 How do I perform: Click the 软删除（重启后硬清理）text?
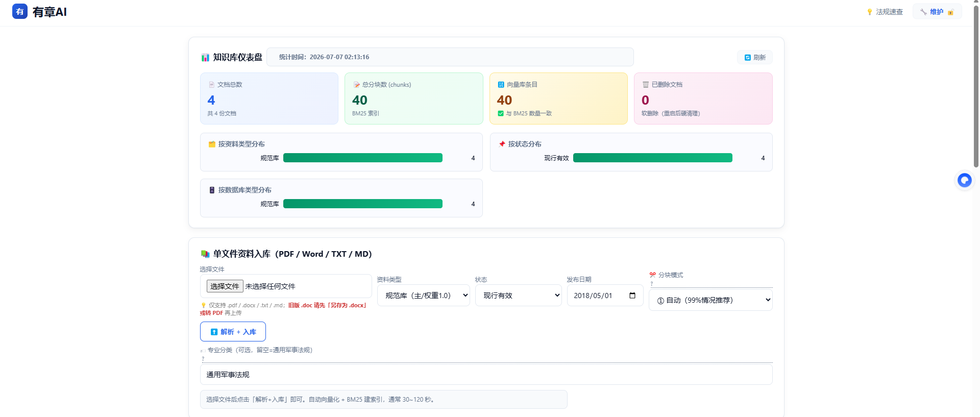tap(670, 113)
